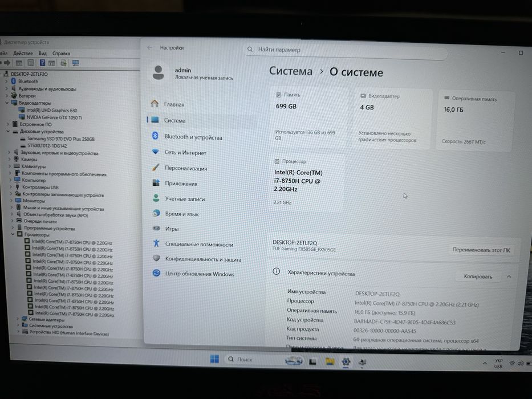The image size is (532, 399).
Task: Select Камеры in Device Manager tree
Action: point(29,159)
